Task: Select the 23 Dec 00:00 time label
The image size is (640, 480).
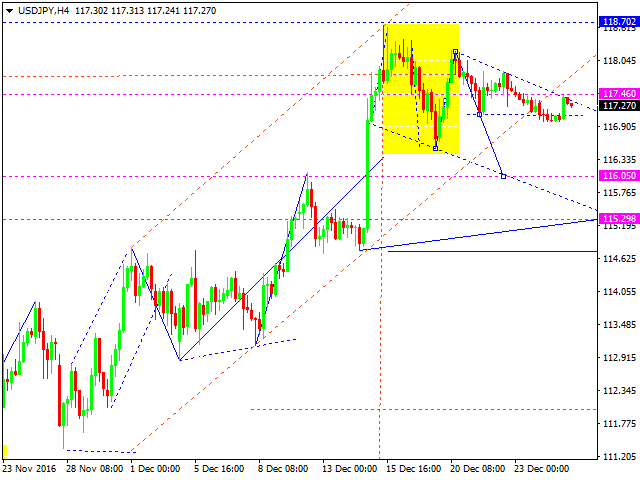Action: [x=541, y=469]
